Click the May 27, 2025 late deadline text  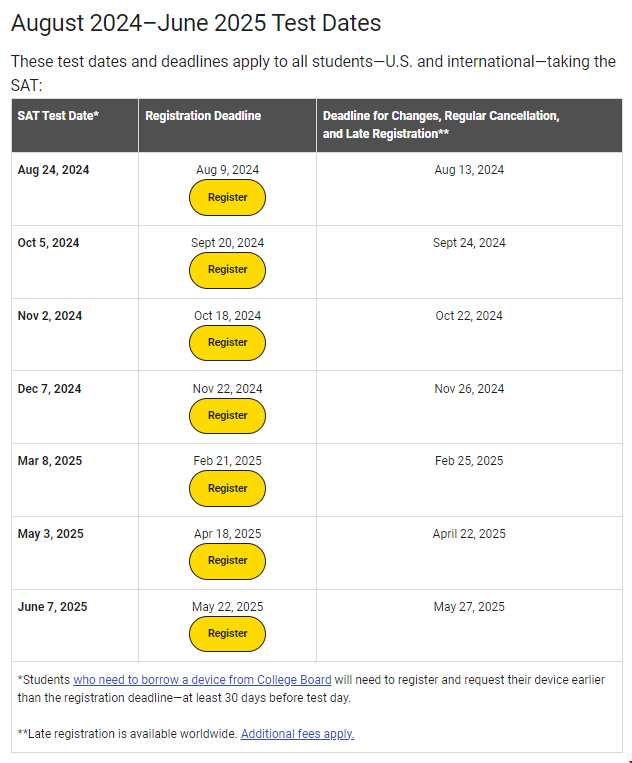469,607
